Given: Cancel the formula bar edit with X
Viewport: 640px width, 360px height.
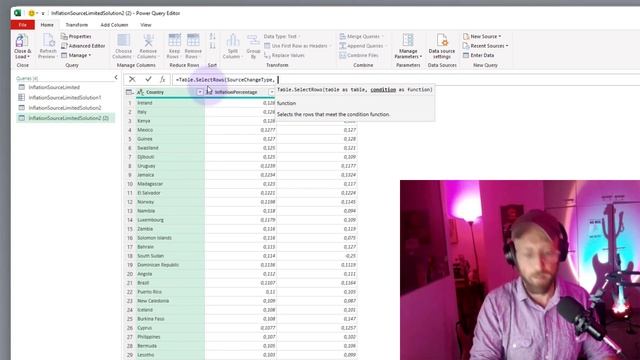Looking at the screenshot, I should pyautogui.click(x=132, y=79).
